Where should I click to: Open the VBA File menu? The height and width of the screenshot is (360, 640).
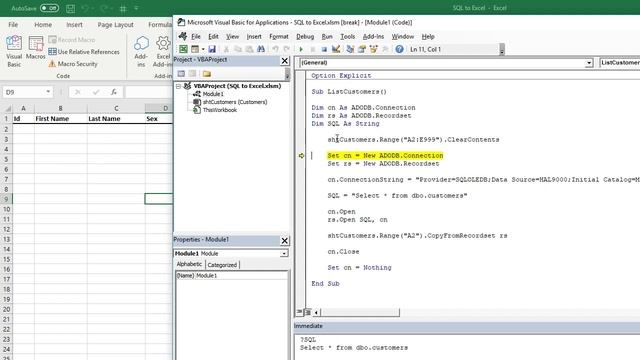pyautogui.click(x=196, y=36)
